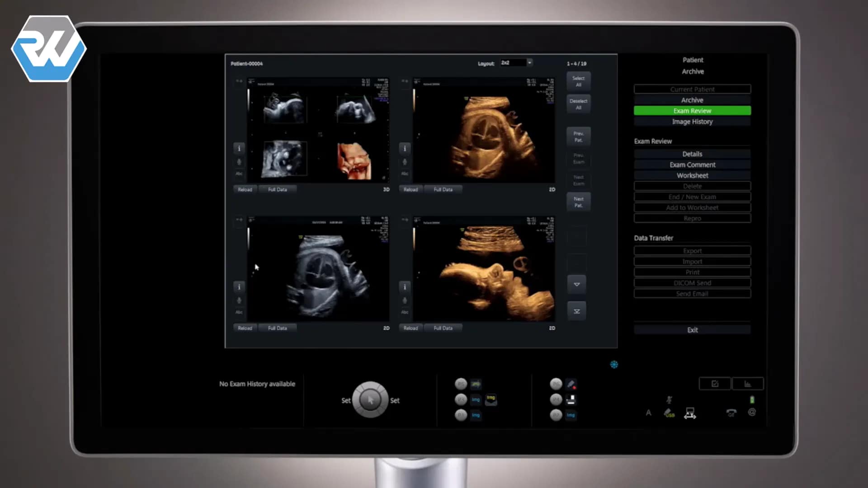Click the page-down arrow in the gallery
The width and height of the screenshot is (868, 488).
pos(577,284)
